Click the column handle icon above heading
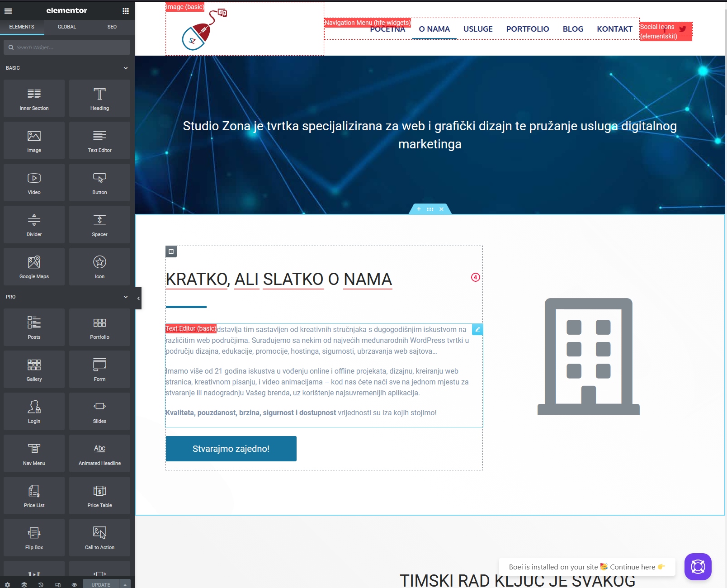The width and height of the screenshot is (727, 588). [x=171, y=251]
